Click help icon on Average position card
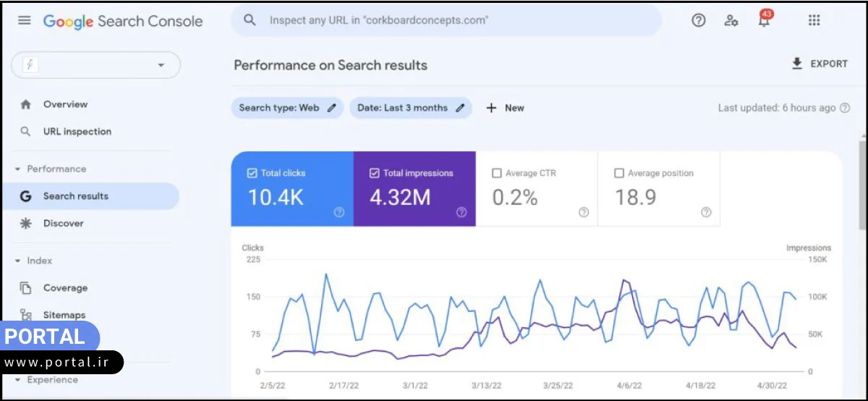This screenshot has height=401, width=868. [x=706, y=212]
